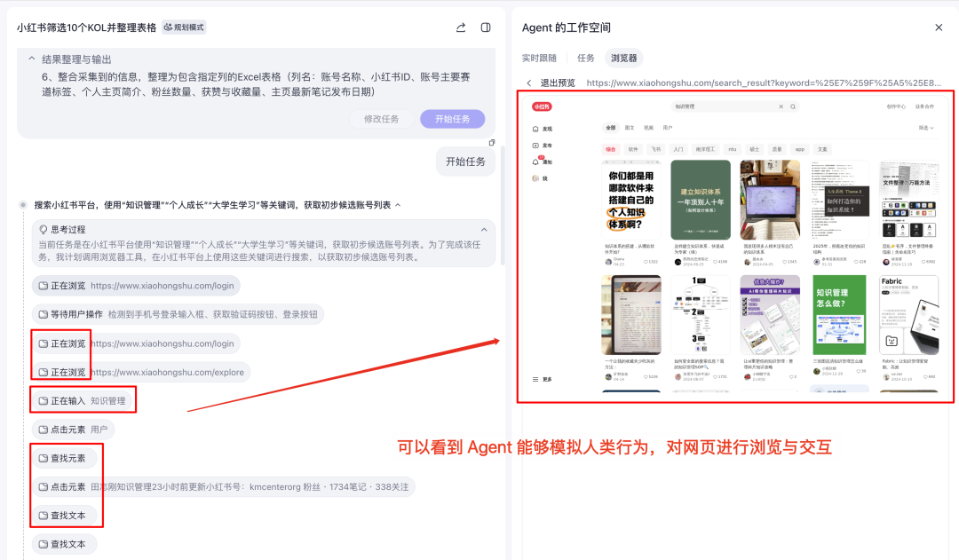Open green 知识管理怎么做 note thumbnail
Screen dimensions: 959x560
click(839, 315)
